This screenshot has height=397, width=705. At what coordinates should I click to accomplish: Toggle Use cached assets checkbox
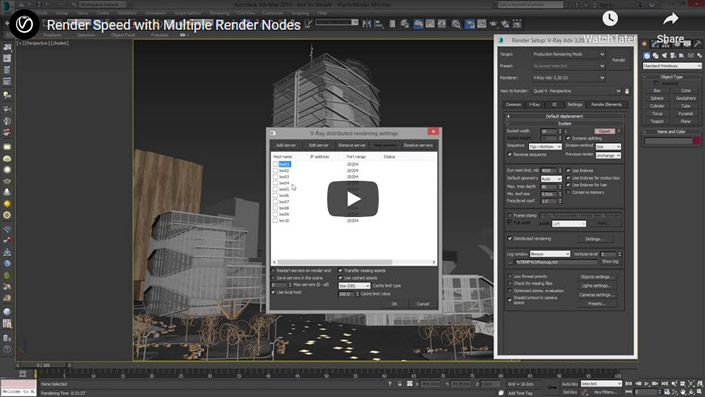(340, 278)
